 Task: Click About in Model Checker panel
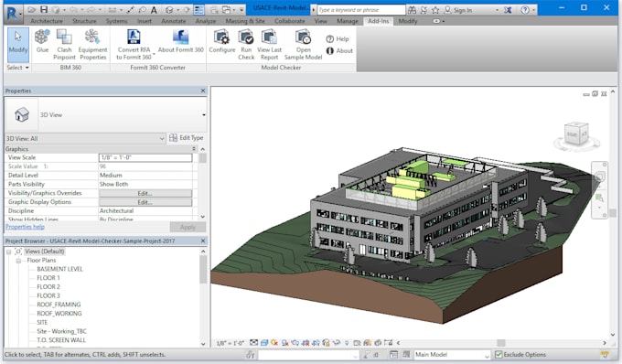339,50
